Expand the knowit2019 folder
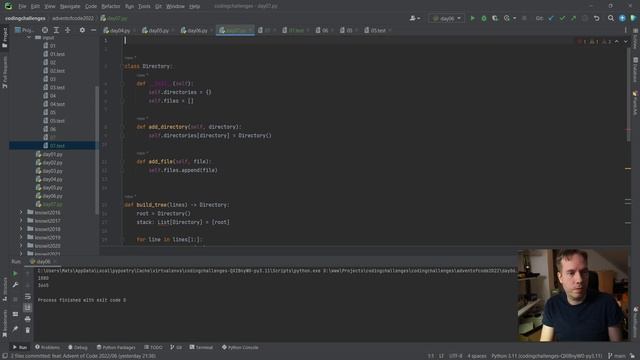This screenshot has width=640, height=360. coord(21,237)
